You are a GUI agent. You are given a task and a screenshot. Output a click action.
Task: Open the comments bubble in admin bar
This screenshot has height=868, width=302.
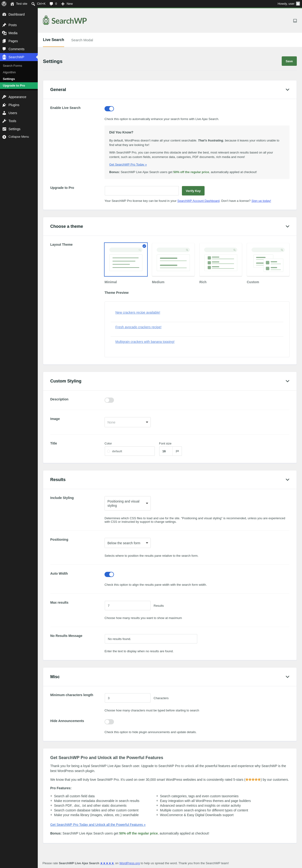click(x=51, y=4)
